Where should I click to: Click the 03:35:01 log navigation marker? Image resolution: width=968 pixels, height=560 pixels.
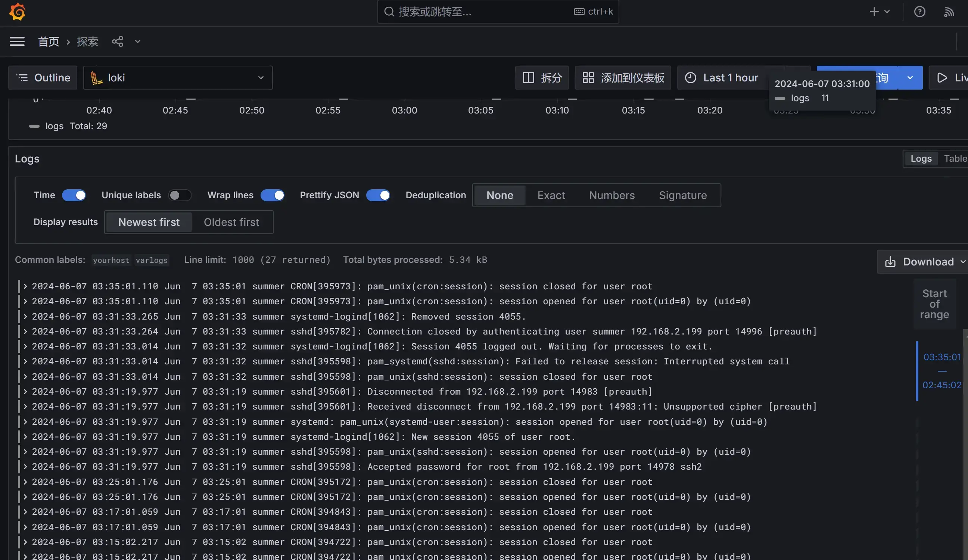pyautogui.click(x=942, y=357)
